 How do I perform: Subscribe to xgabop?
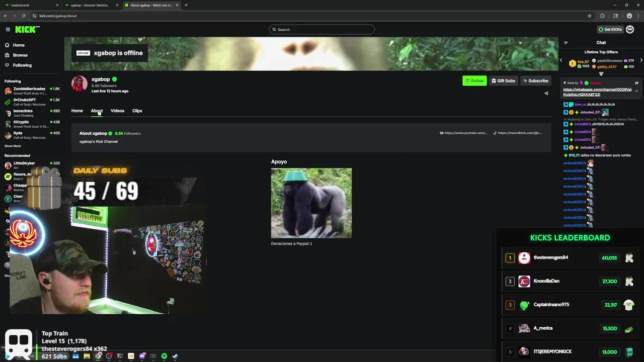[x=535, y=81]
